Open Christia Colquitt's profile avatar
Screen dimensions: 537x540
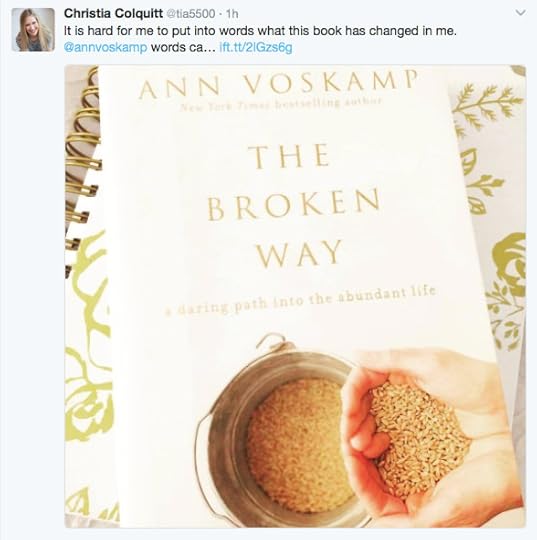click(33, 30)
